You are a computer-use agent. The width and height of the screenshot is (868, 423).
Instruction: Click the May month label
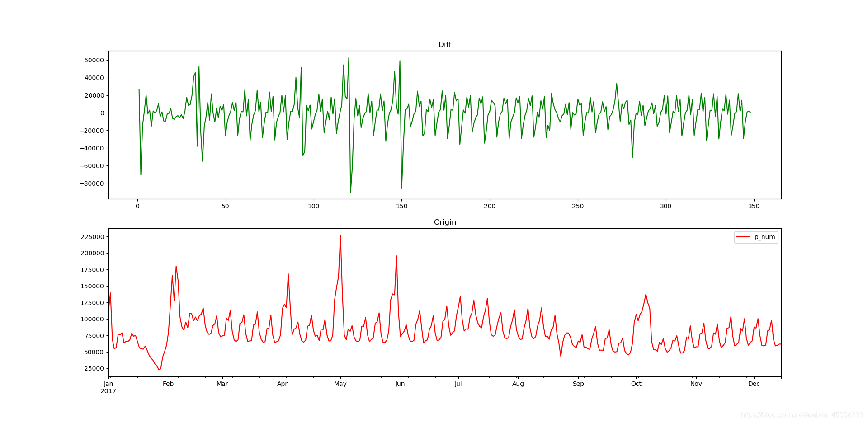(340, 384)
